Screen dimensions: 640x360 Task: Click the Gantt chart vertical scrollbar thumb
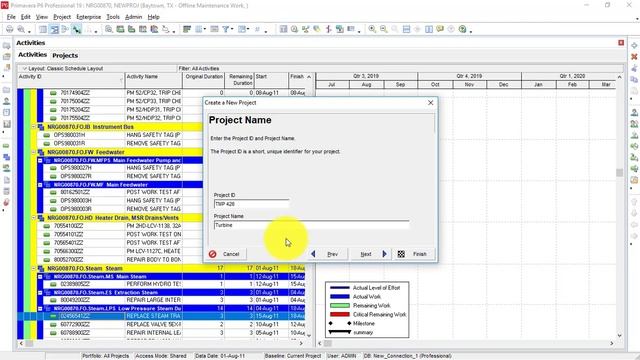coord(619,173)
